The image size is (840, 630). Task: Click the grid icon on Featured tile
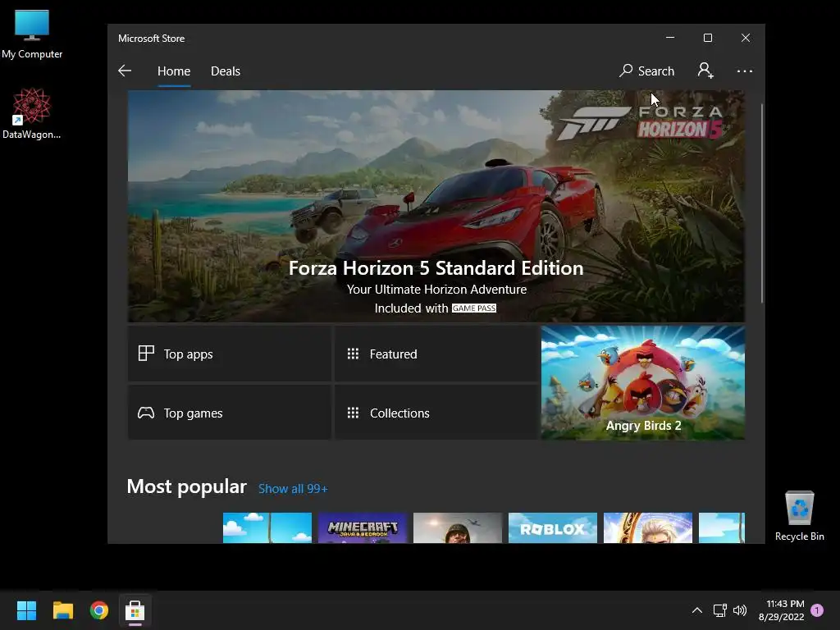353,354
